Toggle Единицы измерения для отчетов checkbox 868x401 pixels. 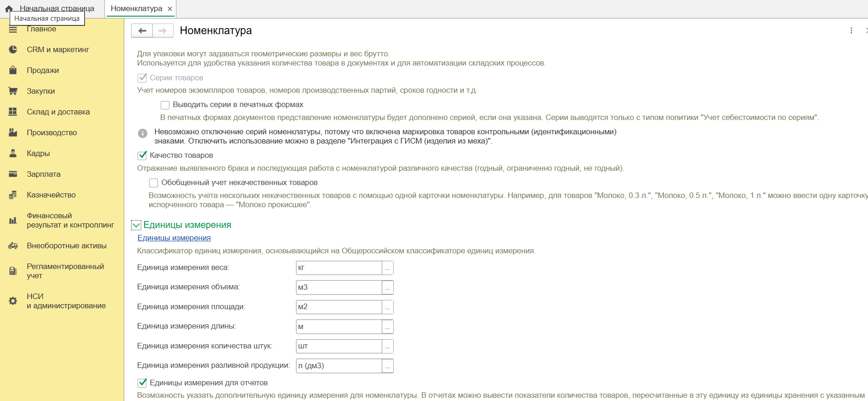click(142, 383)
